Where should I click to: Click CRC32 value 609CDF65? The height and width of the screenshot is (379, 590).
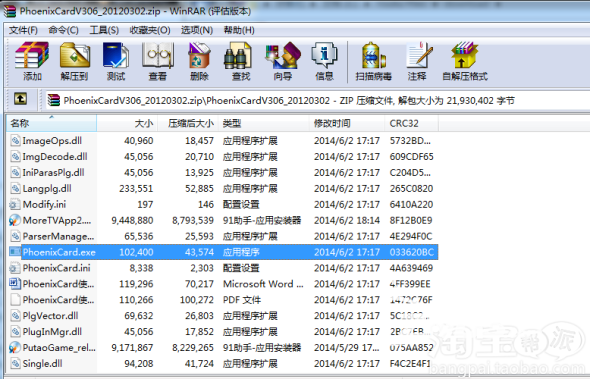point(412,157)
